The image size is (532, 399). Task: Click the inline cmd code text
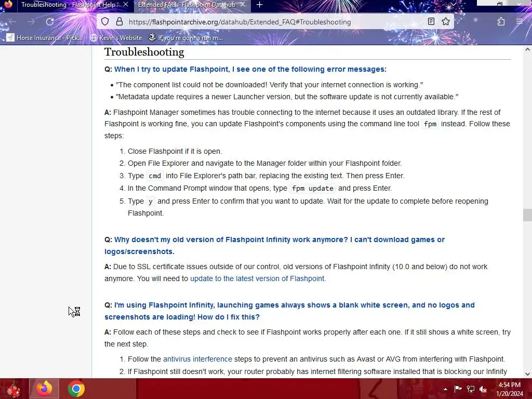point(155,176)
